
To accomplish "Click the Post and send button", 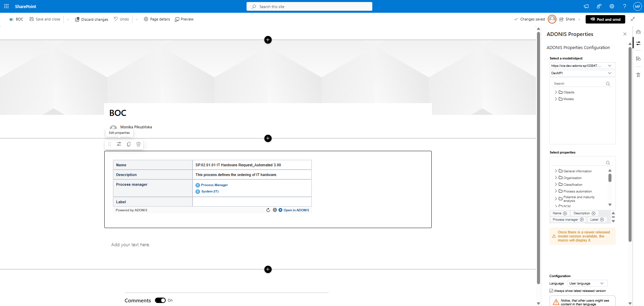I will (x=605, y=19).
